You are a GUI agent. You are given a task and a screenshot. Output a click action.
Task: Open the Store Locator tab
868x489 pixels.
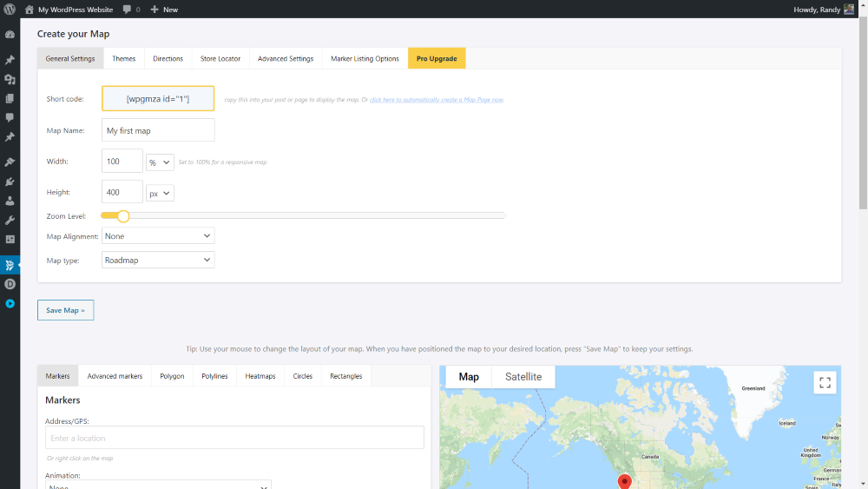(220, 58)
